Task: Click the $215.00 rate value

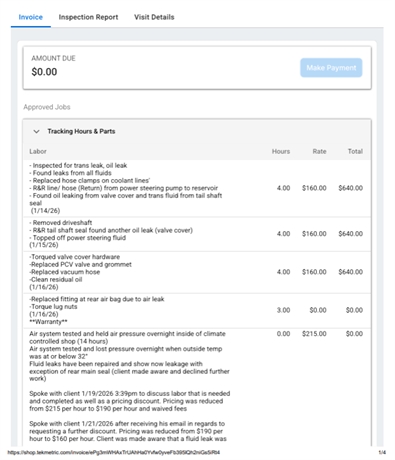Action: pos(314,334)
